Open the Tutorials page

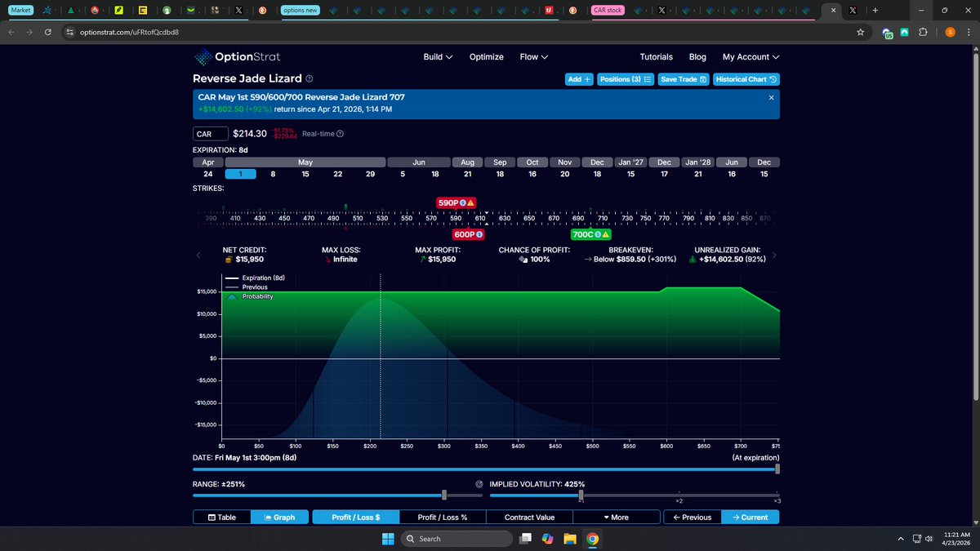tap(657, 57)
